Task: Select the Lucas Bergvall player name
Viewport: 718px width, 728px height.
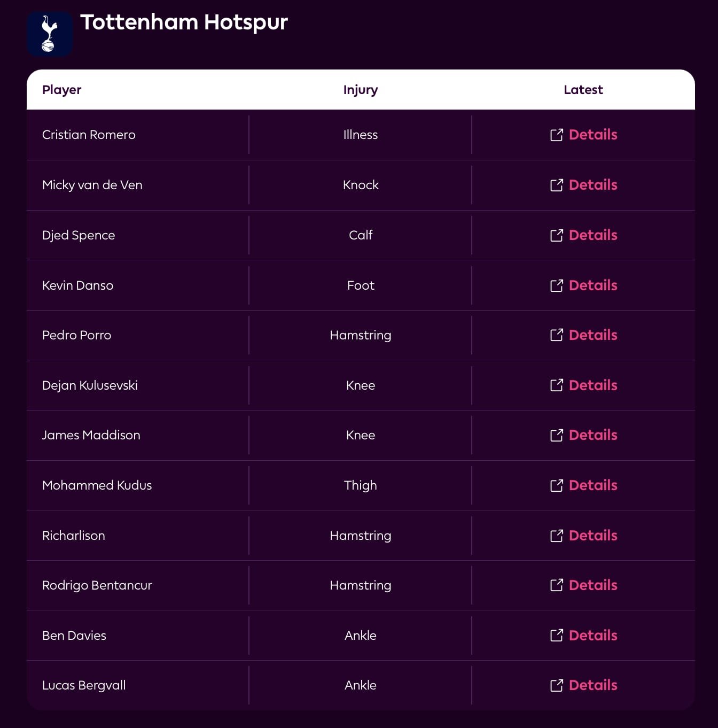Action: pyautogui.click(x=84, y=685)
